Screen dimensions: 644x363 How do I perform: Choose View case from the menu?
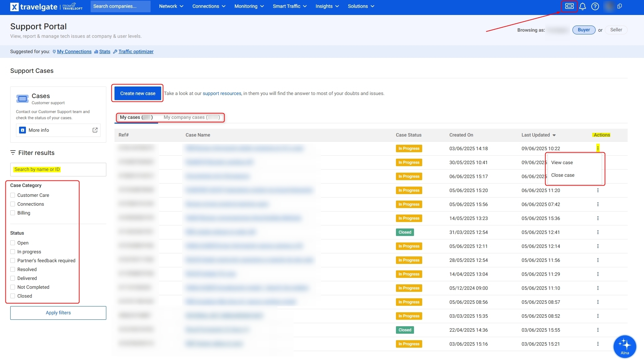(x=562, y=162)
